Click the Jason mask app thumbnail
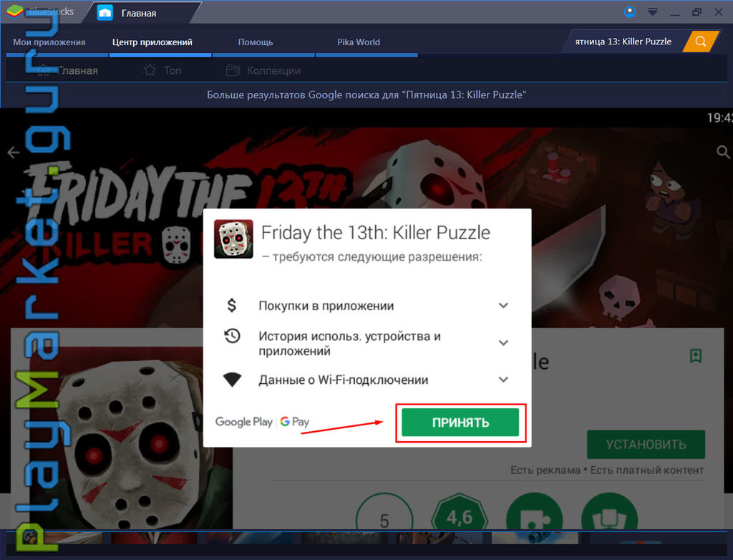Image resolution: width=733 pixels, height=560 pixels. click(x=131, y=438)
